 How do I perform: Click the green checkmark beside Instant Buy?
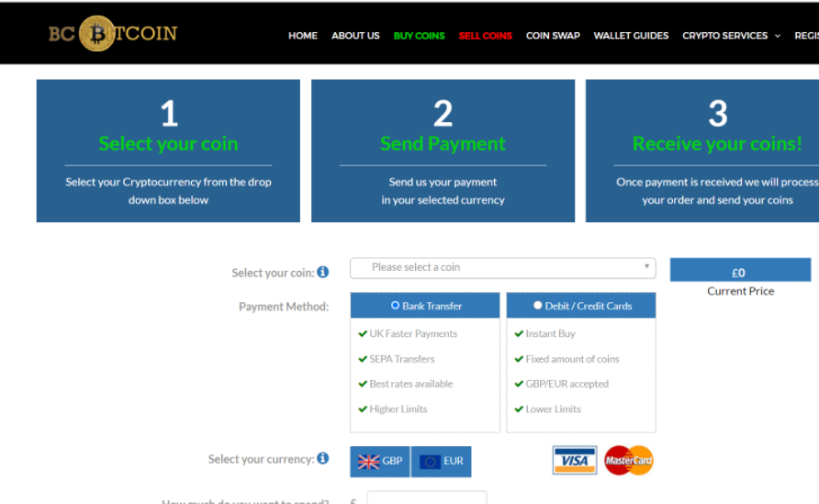(519, 334)
